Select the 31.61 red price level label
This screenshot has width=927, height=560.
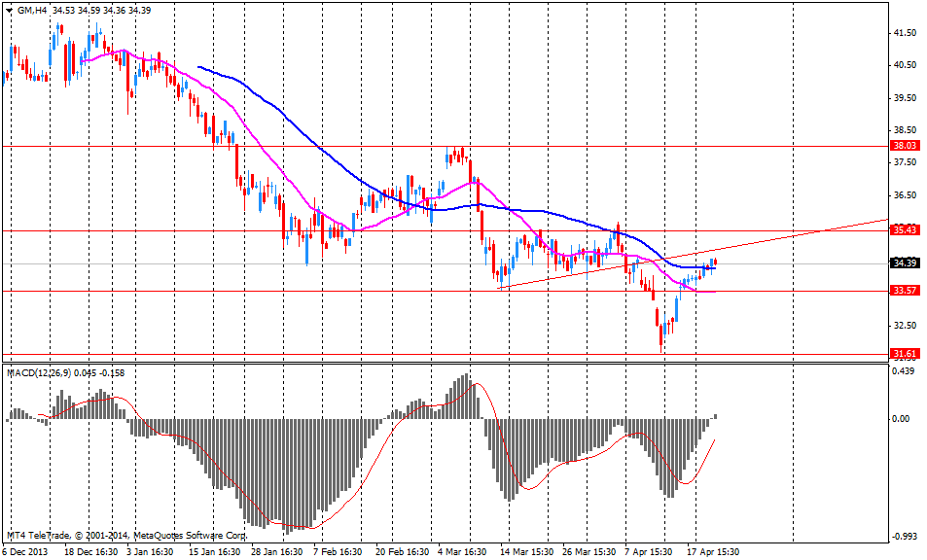coord(905,354)
